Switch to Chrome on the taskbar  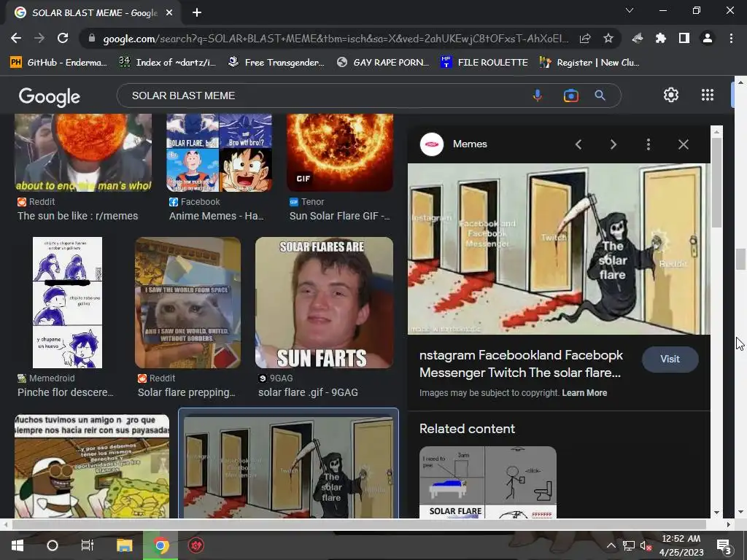(x=160, y=545)
